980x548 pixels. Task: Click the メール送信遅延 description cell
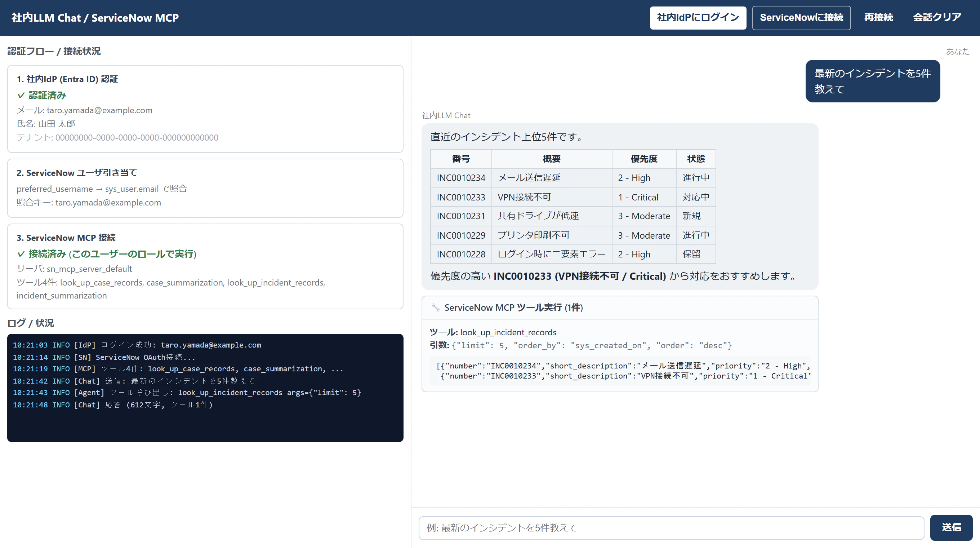point(551,178)
